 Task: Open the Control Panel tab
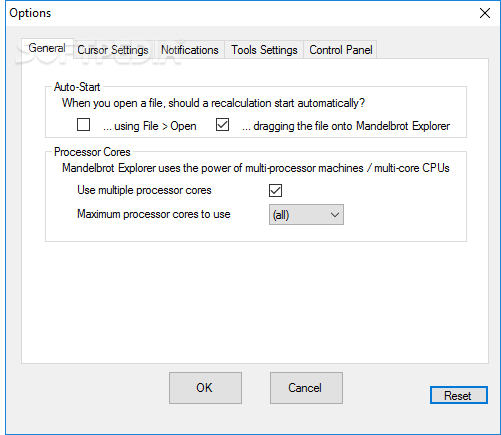coord(340,50)
